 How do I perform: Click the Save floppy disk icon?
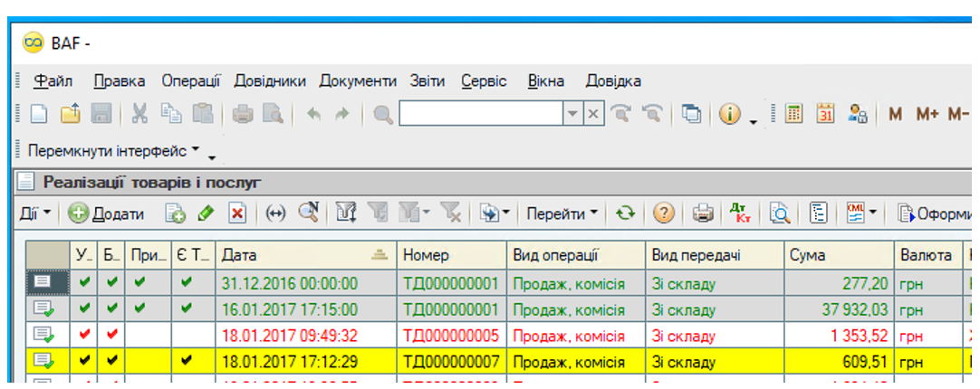click(101, 114)
